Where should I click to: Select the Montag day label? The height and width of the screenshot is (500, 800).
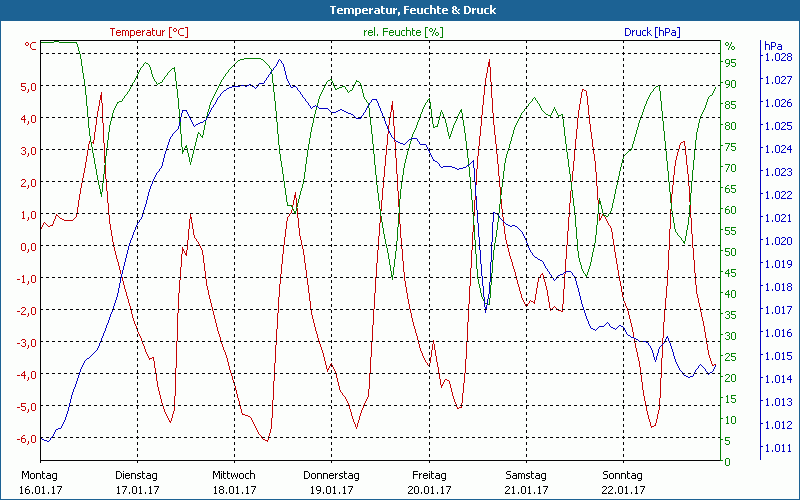(39, 475)
